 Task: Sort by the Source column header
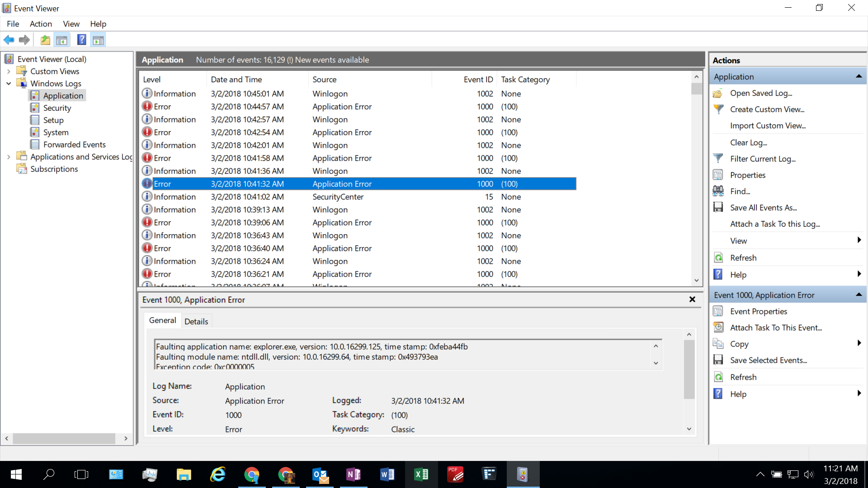point(370,80)
